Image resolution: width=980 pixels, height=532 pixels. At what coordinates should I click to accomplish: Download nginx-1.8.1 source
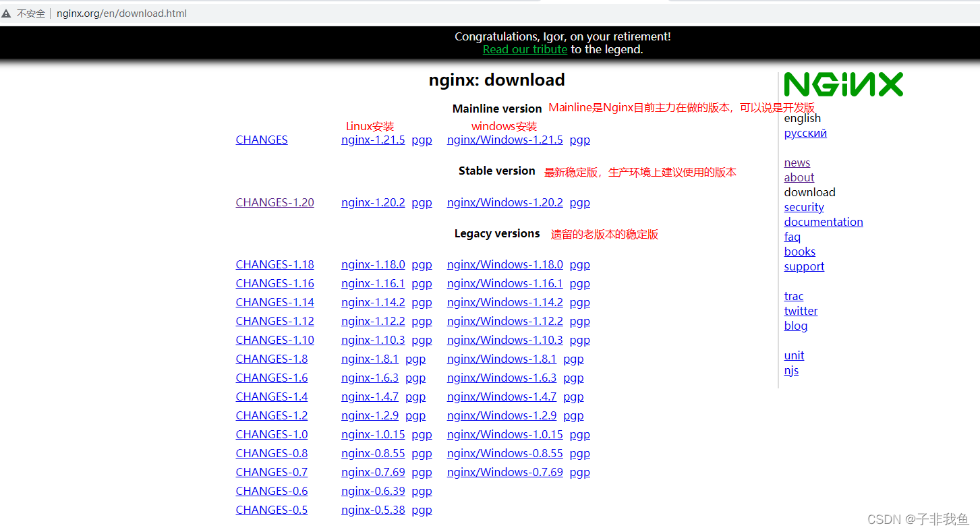point(370,359)
